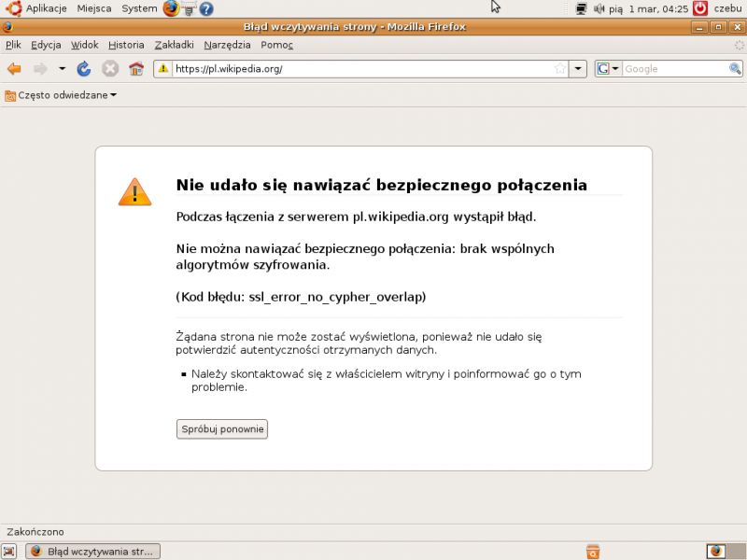Click the orange trash icon in the bottom panel

[x=593, y=552]
